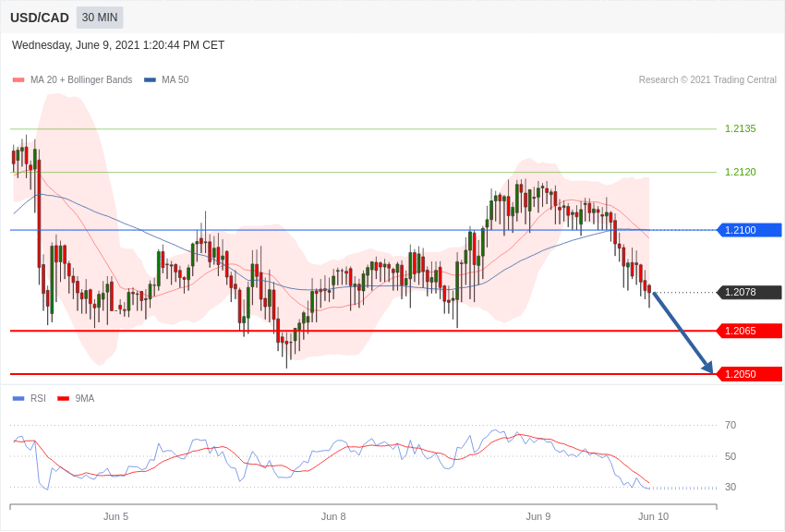Click the MA 20 + Bollinger Bands legend label

tap(81, 79)
